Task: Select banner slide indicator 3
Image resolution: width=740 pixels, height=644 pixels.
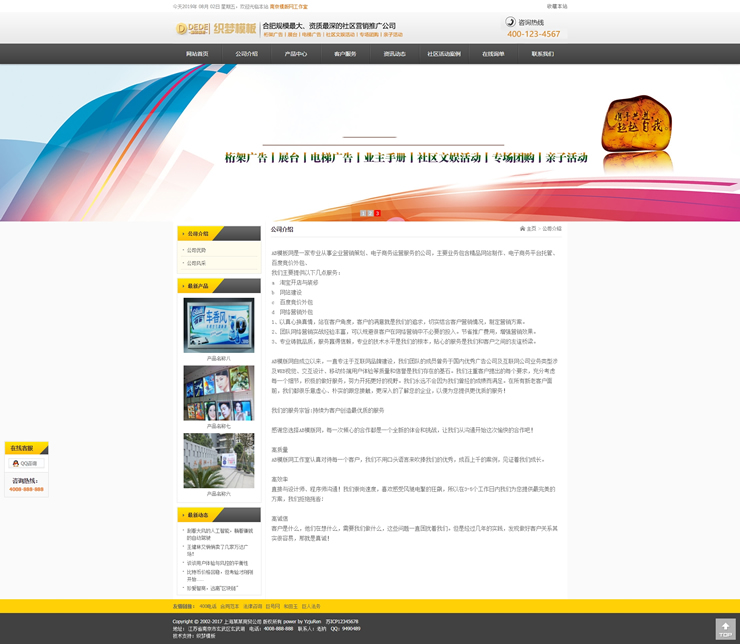Action: tap(378, 213)
